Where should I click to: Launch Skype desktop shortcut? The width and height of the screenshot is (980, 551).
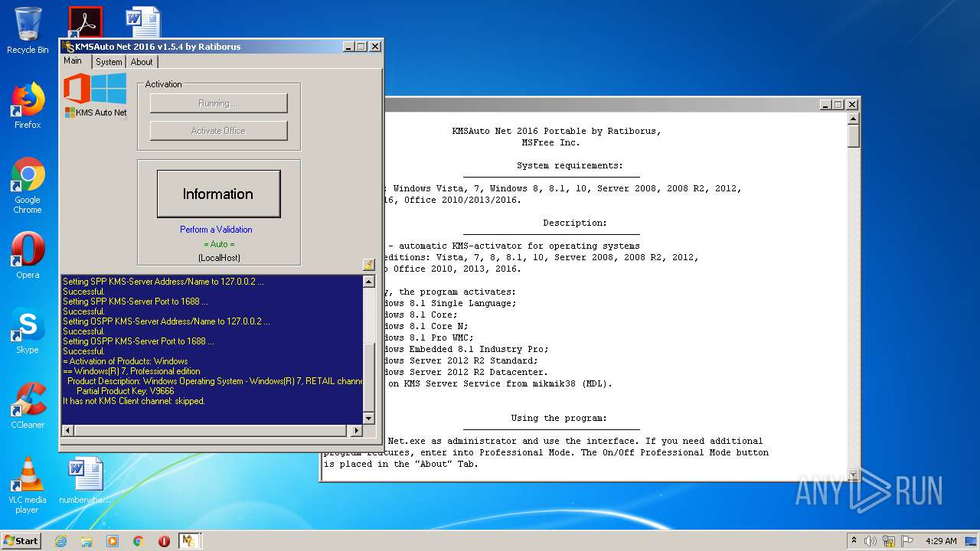pos(28,331)
